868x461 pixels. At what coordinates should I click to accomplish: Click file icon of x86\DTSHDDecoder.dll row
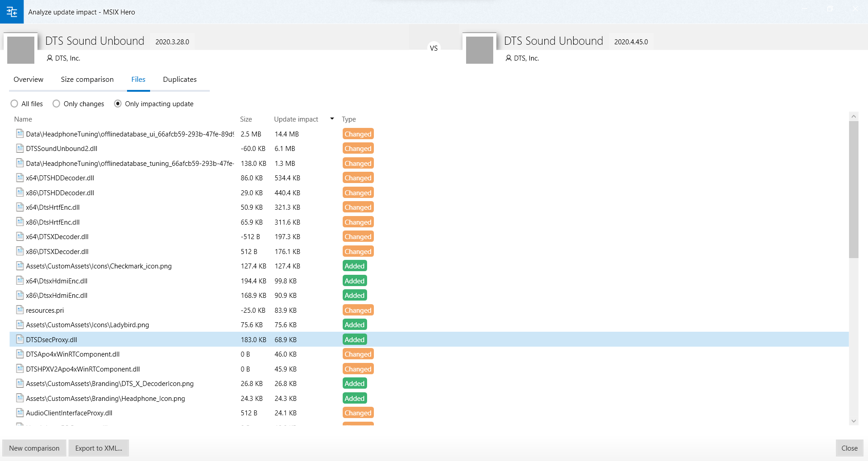20,193
